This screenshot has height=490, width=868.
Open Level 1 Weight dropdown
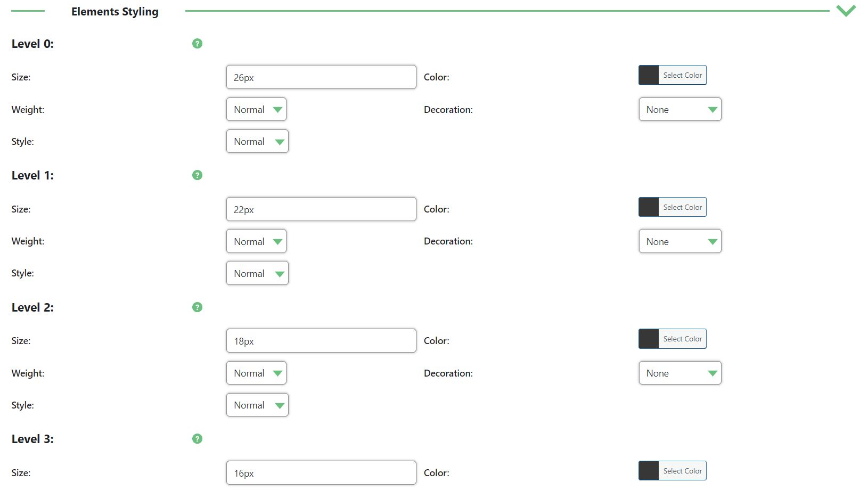(256, 241)
